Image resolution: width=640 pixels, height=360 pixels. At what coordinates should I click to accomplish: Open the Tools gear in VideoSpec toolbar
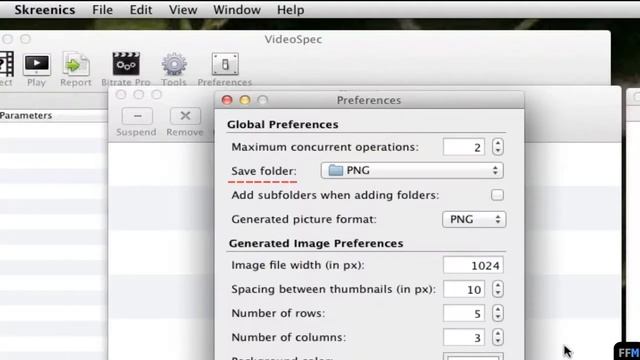pyautogui.click(x=174, y=64)
